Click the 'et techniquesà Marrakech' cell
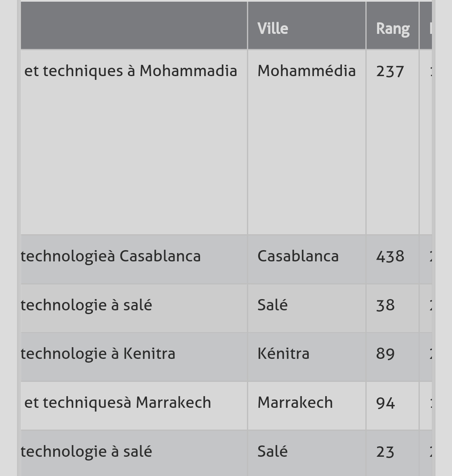 coord(118,402)
